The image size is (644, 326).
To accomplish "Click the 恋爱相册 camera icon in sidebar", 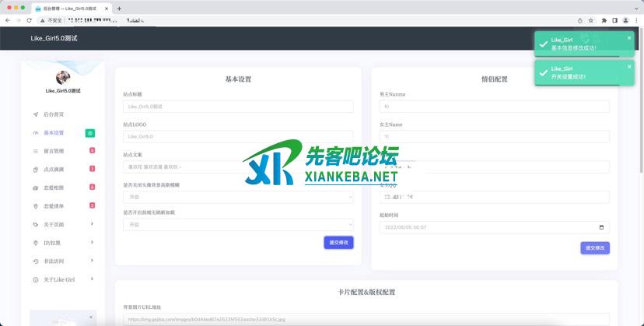I will pos(35,188).
